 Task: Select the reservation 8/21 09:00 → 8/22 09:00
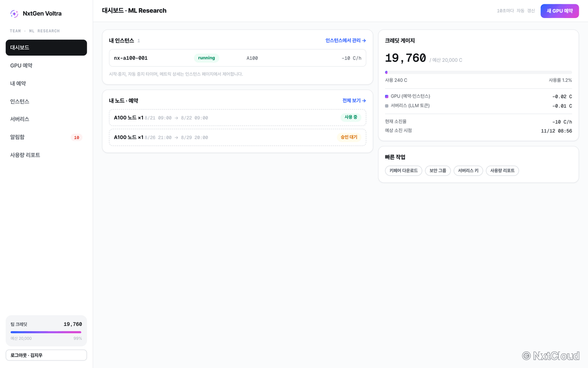[237, 118]
